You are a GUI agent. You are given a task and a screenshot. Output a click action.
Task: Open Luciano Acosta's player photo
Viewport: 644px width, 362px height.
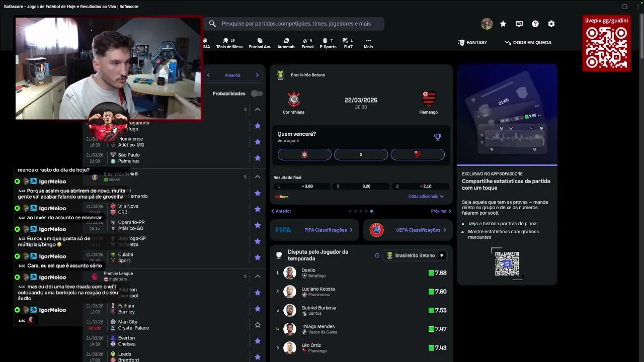(x=290, y=292)
